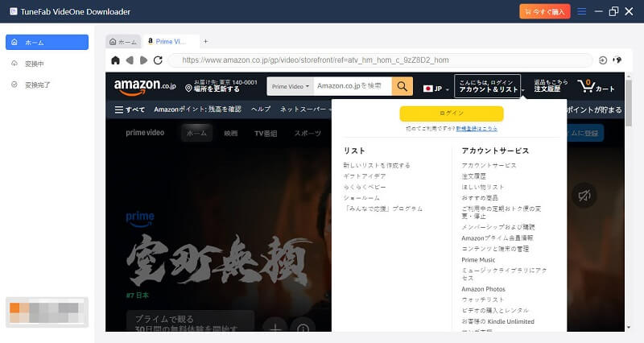Click 場所を更新する delivery text
The width and height of the screenshot is (644, 343).
click(x=217, y=89)
